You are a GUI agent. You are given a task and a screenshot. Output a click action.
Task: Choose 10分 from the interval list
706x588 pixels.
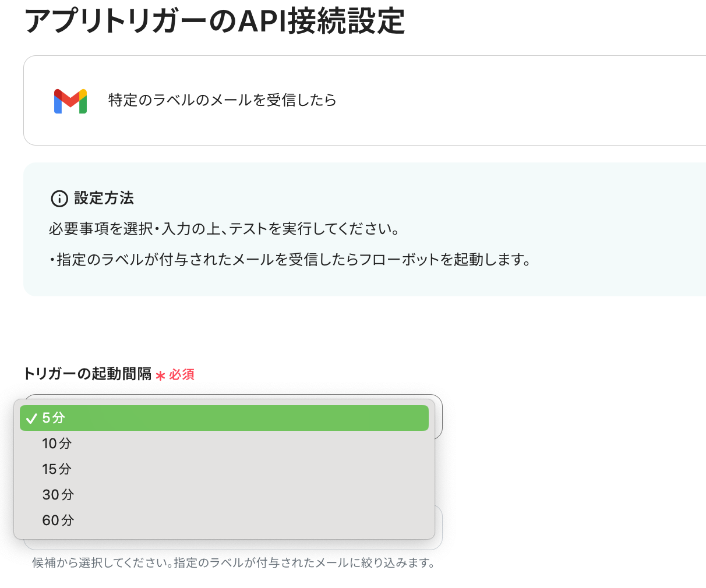(57, 444)
